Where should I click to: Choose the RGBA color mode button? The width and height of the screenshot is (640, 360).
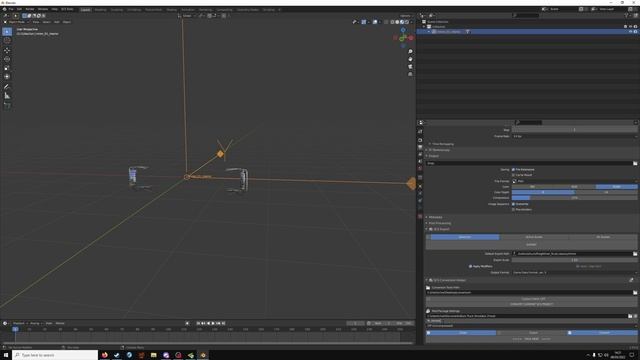[616, 187]
